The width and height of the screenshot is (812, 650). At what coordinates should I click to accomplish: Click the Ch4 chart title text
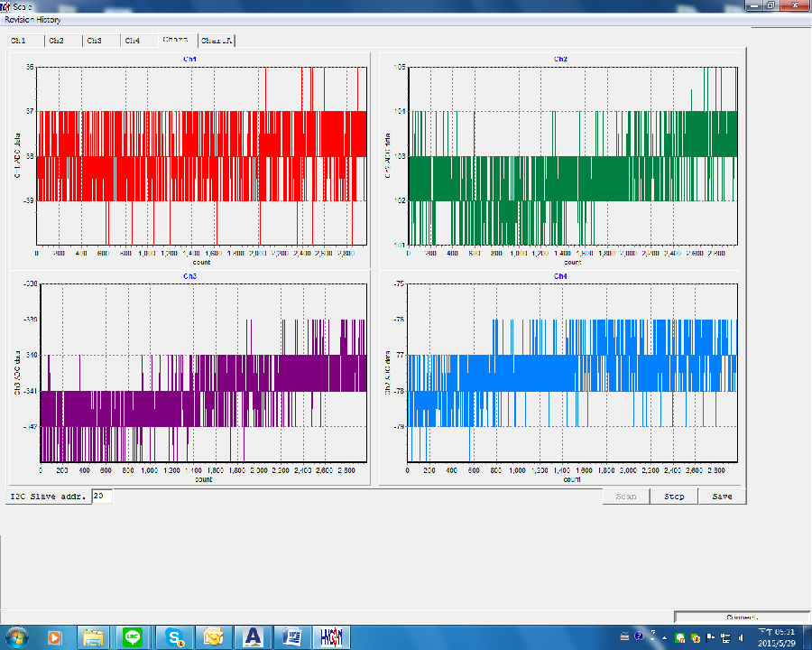(560, 276)
